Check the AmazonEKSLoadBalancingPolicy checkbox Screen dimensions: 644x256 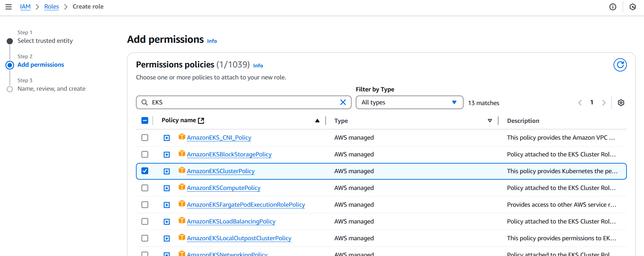145,221
